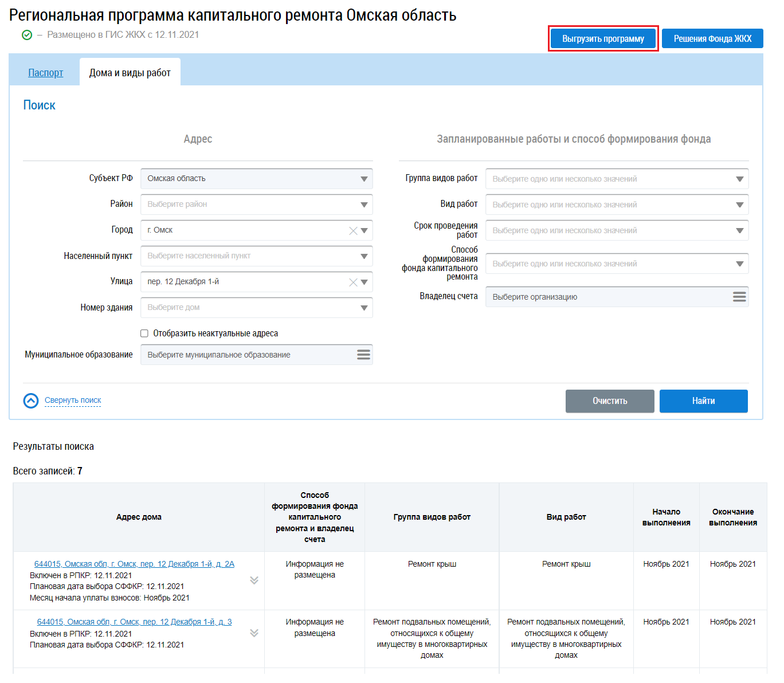Click the Решения Фонда ЖКХ button
Screen dimensions: 784x683
coord(712,38)
